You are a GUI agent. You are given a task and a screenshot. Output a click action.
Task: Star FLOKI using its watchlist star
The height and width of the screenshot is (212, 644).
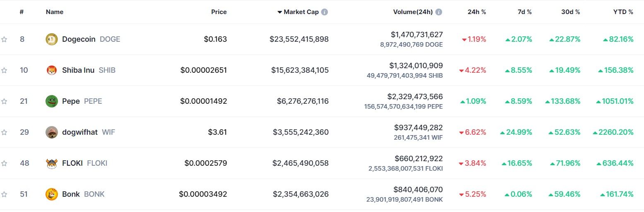coord(4,163)
